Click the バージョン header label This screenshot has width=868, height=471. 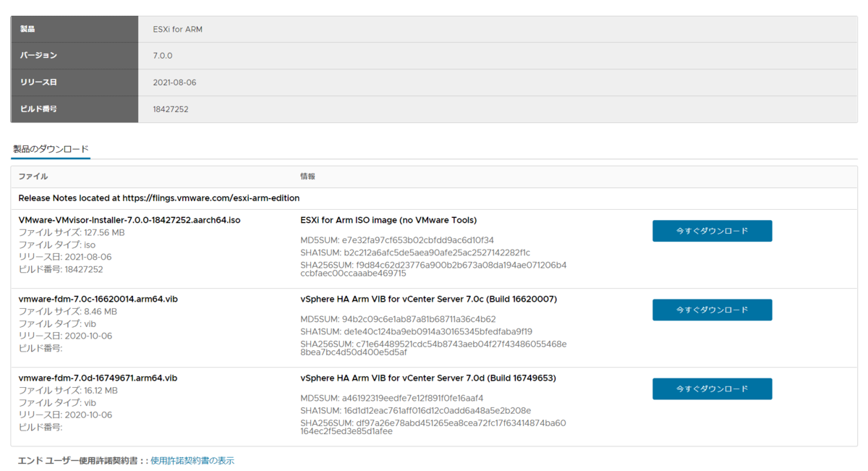point(38,56)
